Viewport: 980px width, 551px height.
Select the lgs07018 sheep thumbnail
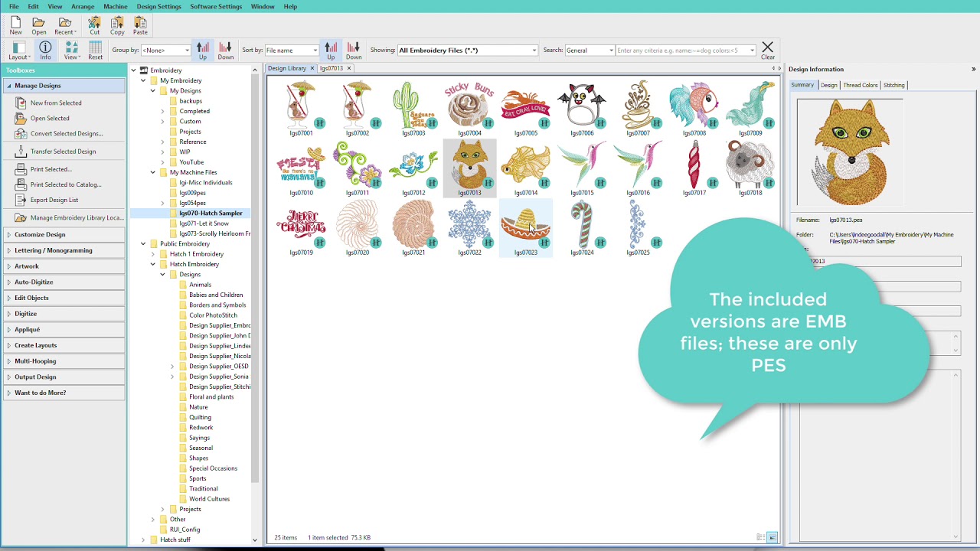tap(750, 168)
